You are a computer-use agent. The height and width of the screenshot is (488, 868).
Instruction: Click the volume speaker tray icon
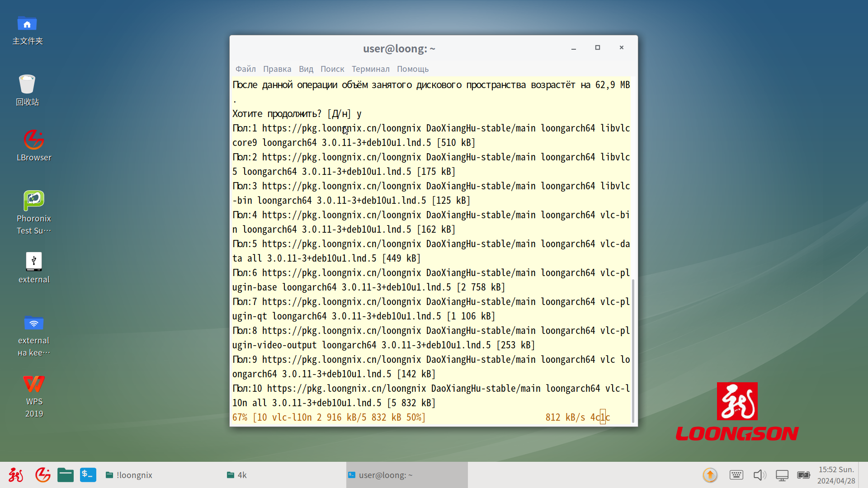coord(759,475)
